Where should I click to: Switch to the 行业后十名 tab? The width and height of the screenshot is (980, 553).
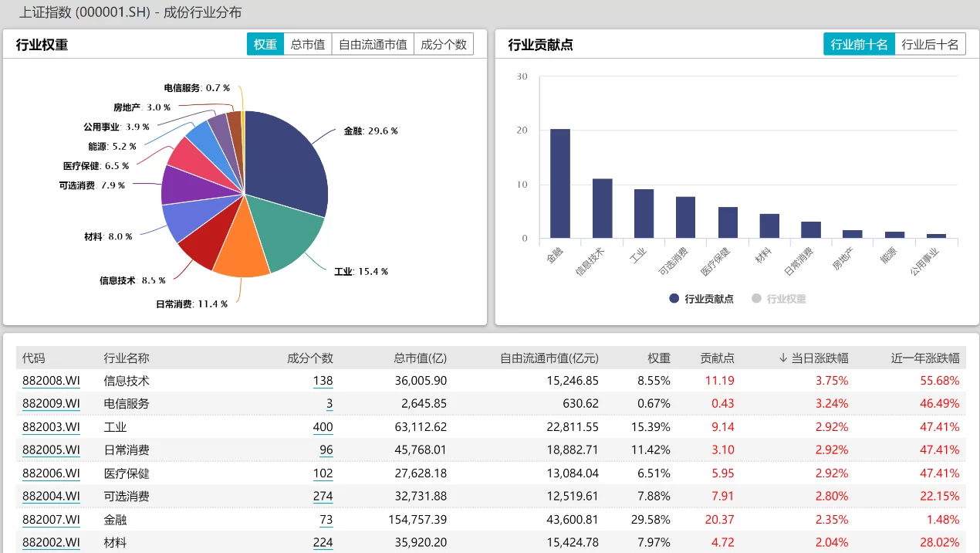[x=930, y=44]
